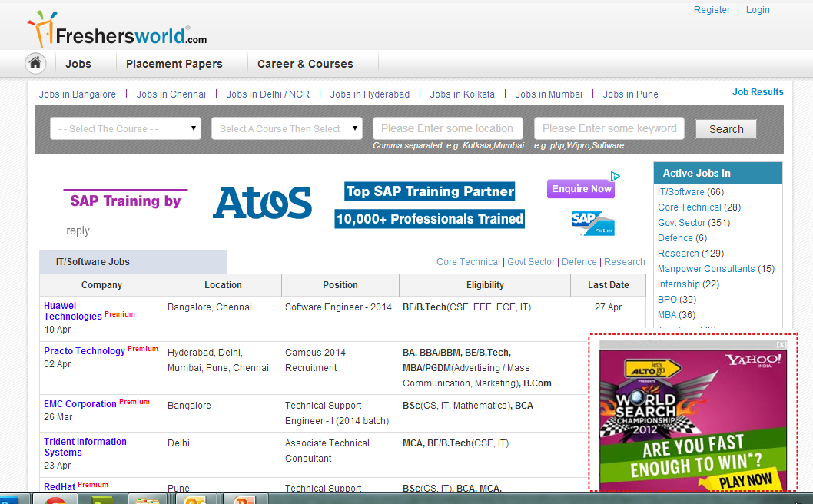Open the RedHat job listing
813x504 pixels.
60,487
